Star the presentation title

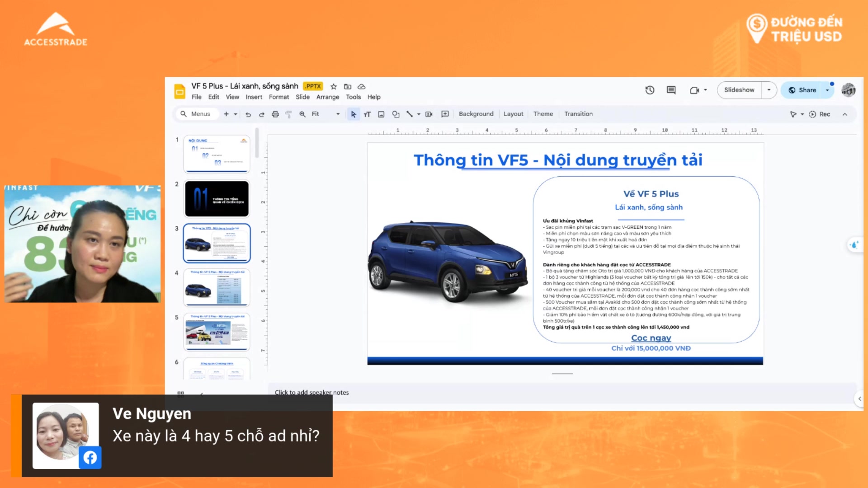[x=334, y=86]
